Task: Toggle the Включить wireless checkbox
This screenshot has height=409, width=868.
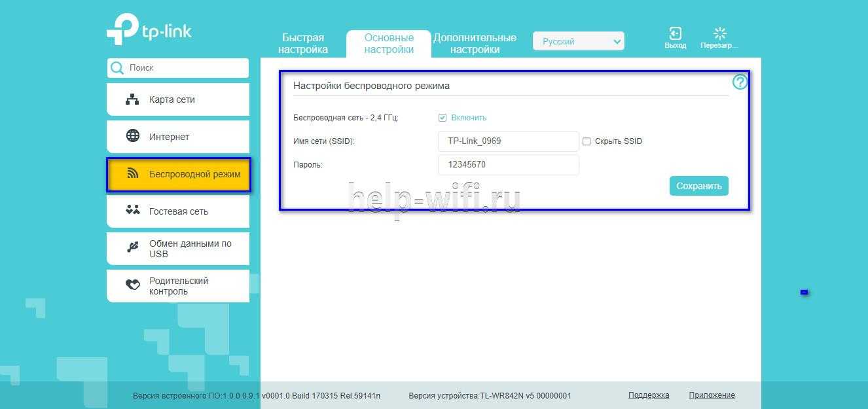Action: pos(443,118)
